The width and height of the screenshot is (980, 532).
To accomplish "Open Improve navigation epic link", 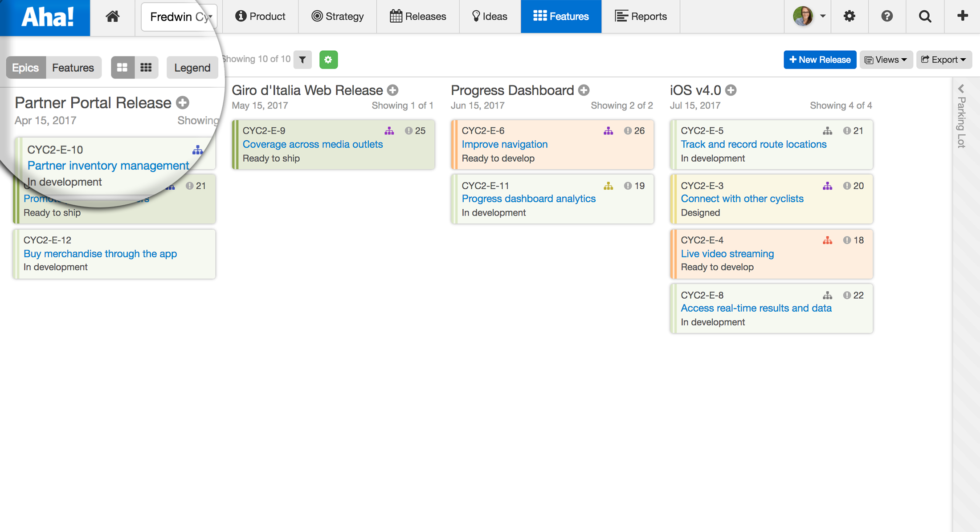I will click(504, 144).
